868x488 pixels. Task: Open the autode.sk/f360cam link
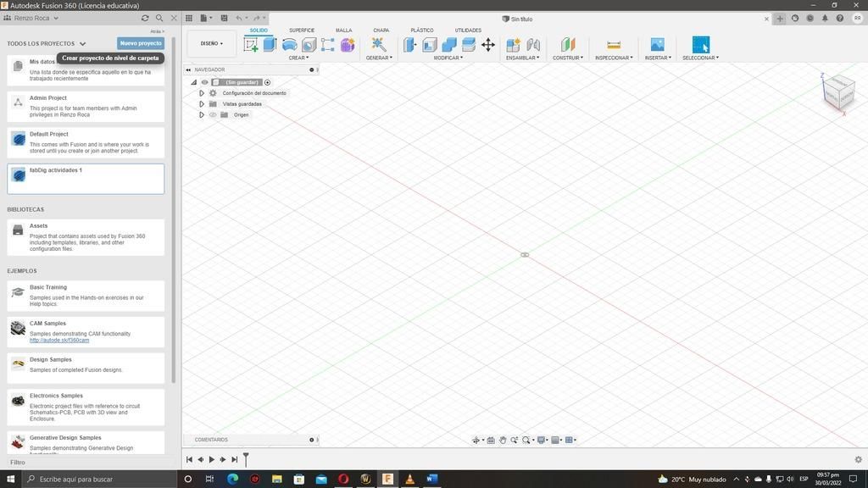pos(59,341)
